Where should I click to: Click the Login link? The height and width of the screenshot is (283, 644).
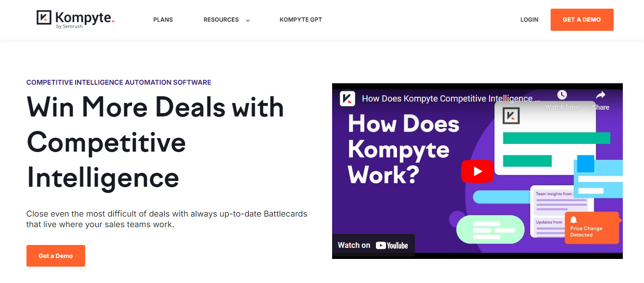[x=529, y=20]
